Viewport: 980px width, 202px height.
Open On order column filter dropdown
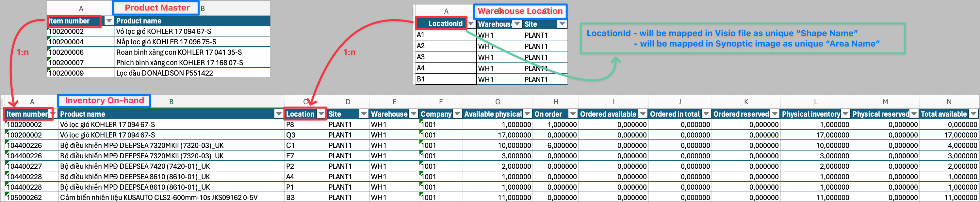(573, 114)
